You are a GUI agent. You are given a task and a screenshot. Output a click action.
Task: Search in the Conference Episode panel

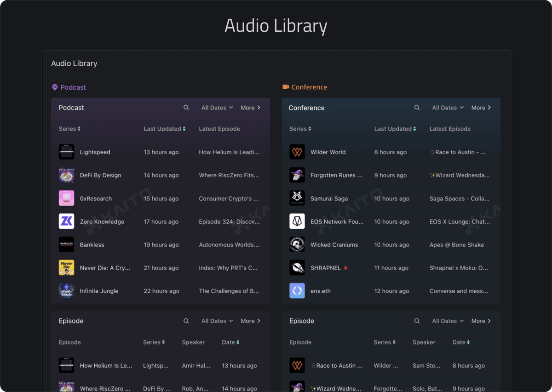(417, 321)
